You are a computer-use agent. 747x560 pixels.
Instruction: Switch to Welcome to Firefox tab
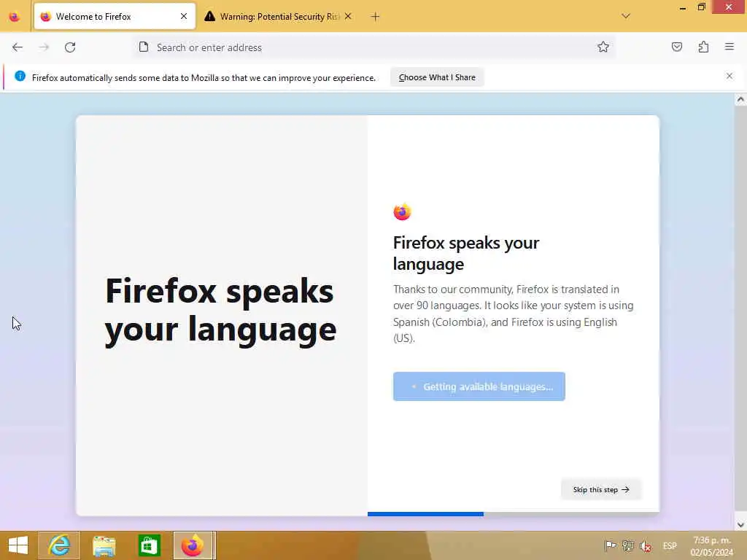pyautogui.click(x=115, y=17)
